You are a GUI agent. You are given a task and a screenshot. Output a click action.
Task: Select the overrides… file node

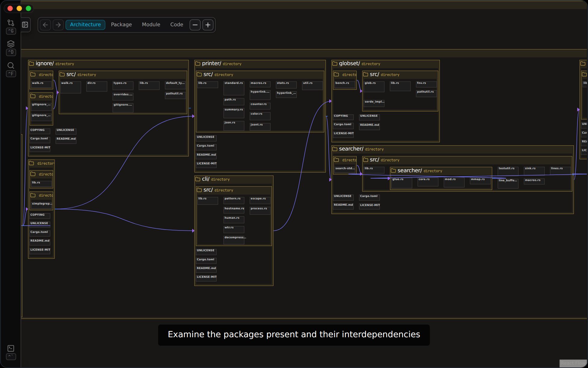[123, 96]
